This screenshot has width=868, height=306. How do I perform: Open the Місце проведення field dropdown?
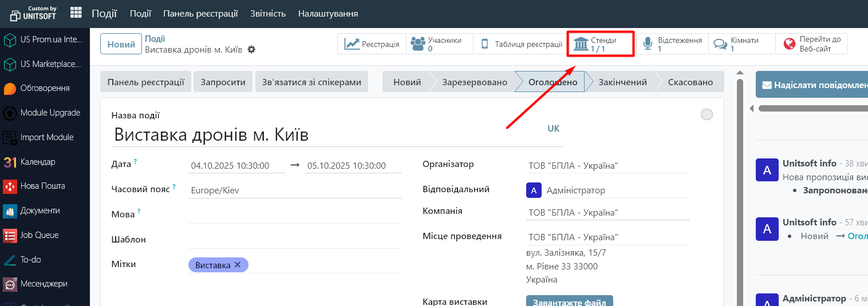pyautogui.click(x=608, y=237)
